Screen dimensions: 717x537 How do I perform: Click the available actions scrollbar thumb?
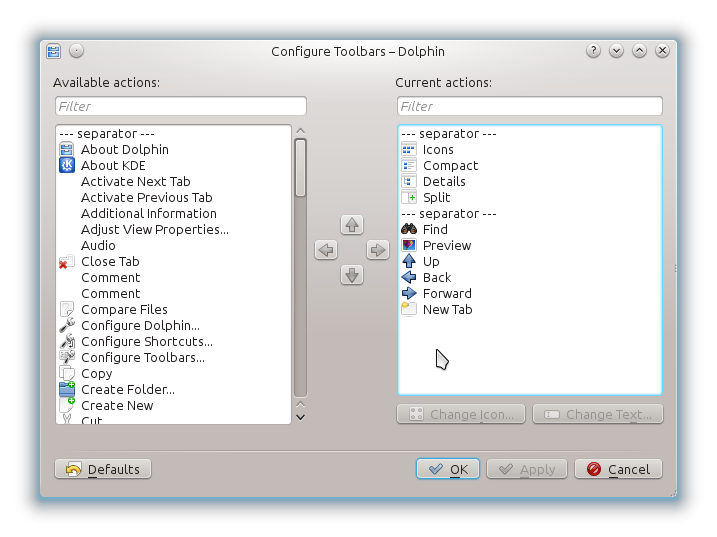[300, 168]
